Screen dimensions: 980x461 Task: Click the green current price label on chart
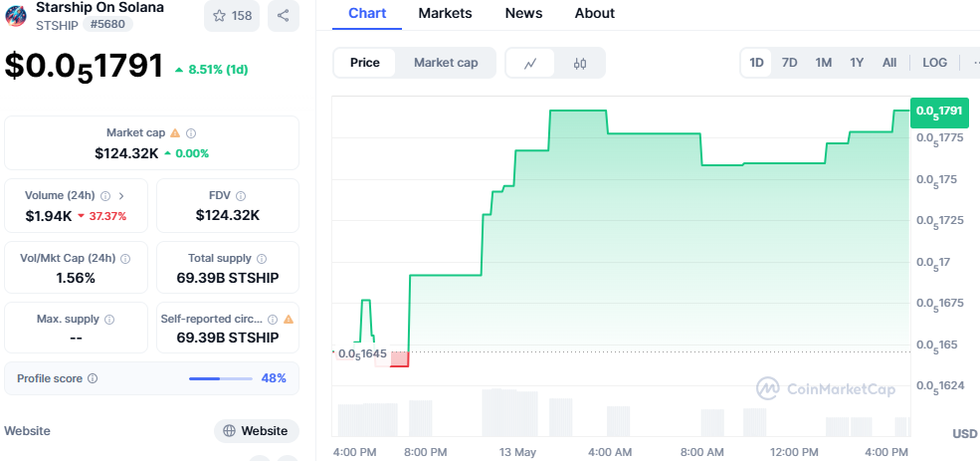coord(940,113)
